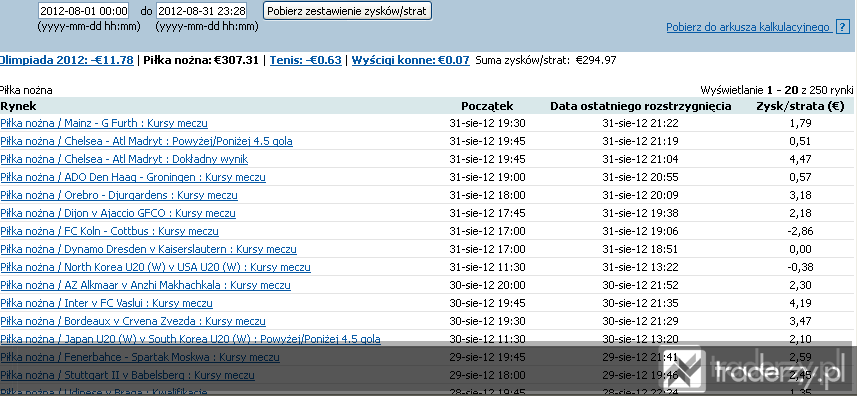Click the 3,47 profit in Bordeaux row
The image size is (857, 396).
pyautogui.click(x=801, y=322)
